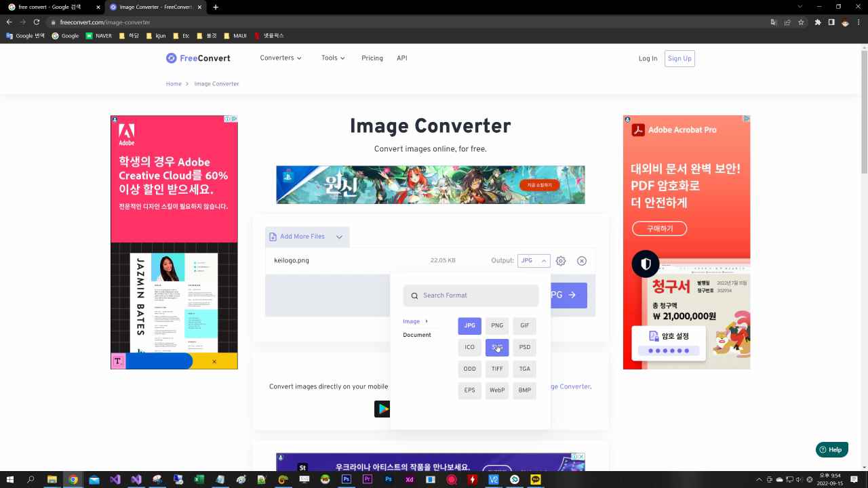Go to the Pricing page
Image resolution: width=868 pixels, height=488 pixels.
[x=372, y=58]
